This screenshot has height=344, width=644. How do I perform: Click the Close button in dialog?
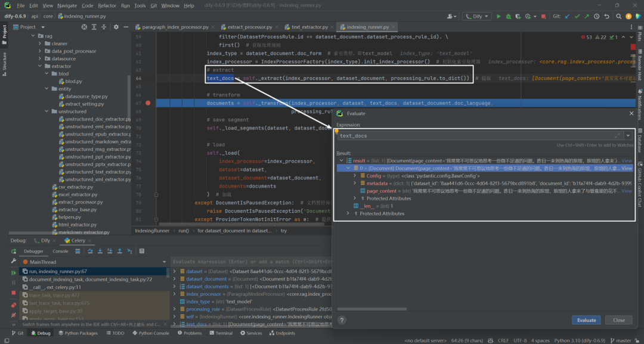point(618,320)
